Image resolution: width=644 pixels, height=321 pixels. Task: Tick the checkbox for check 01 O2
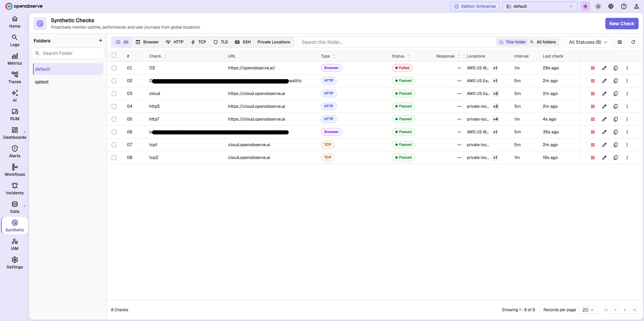coord(114,68)
